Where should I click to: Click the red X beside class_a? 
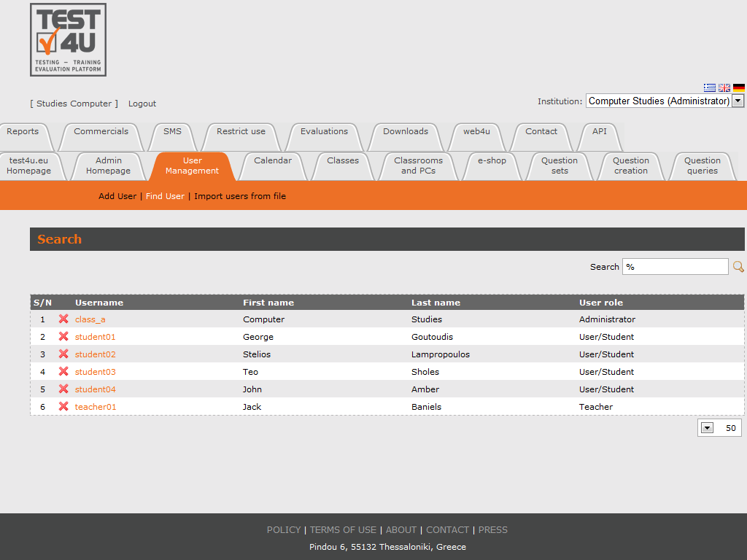tap(63, 319)
